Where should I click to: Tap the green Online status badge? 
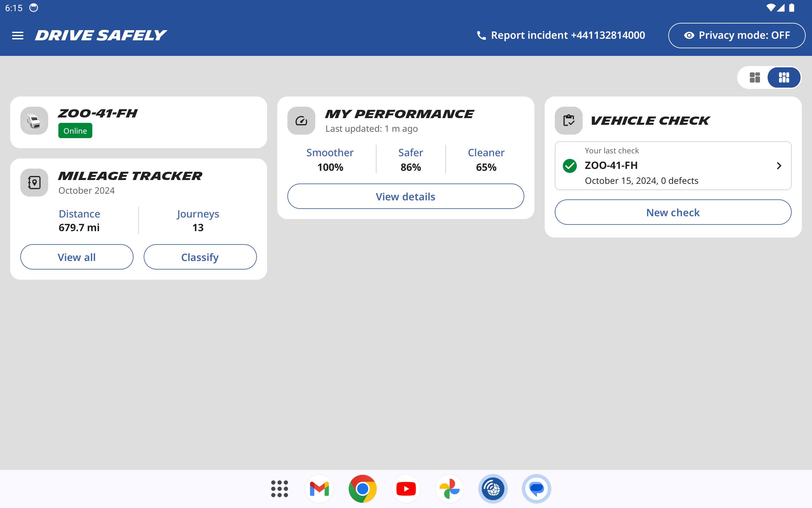coord(75,131)
